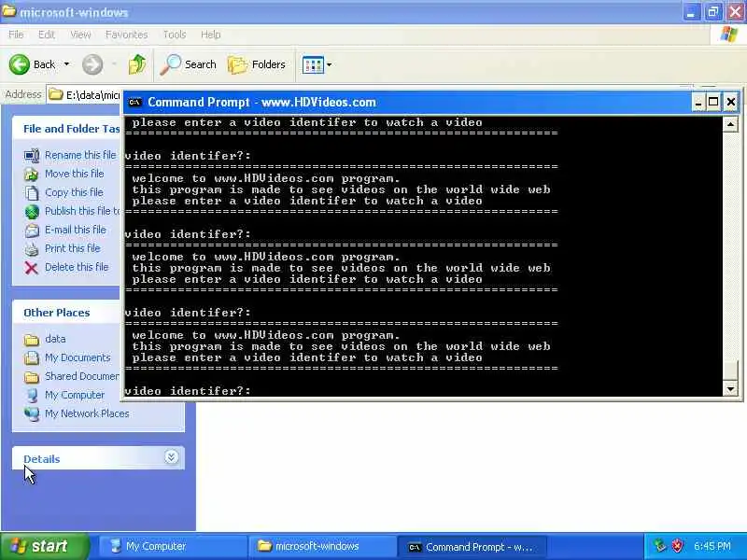747x560 pixels.
Task: Click the Command Prompt title bar icon
Action: coord(134,102)
